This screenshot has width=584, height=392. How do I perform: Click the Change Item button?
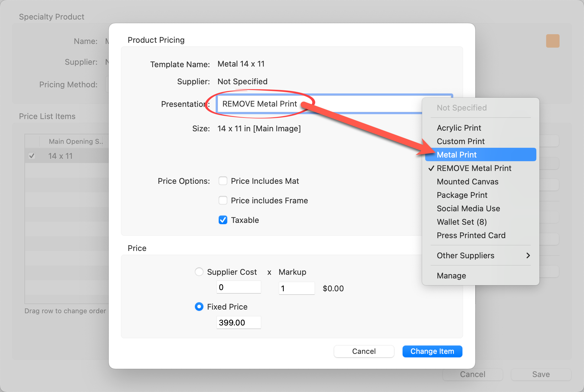(x=432, y=351)
